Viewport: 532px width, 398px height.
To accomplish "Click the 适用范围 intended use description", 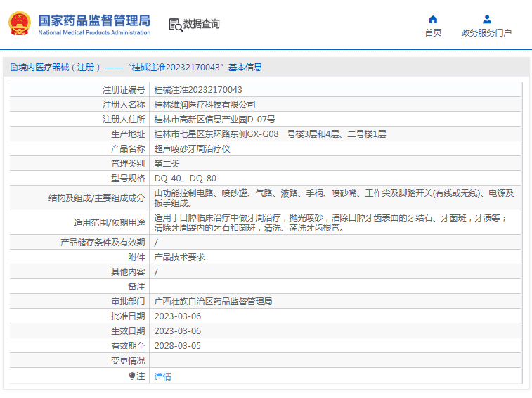I will [331, 223].
